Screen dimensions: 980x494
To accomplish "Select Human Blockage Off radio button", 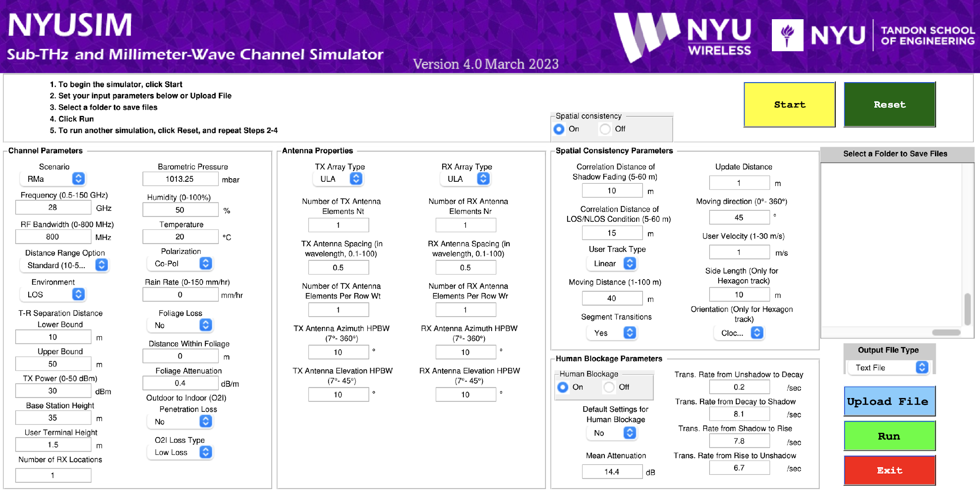I will 609,387.
